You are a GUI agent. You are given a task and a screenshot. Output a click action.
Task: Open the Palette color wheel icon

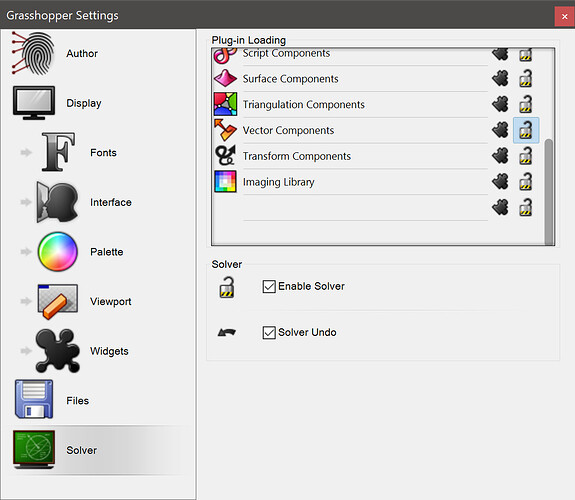pyautogui.click(x=58, y=252)
